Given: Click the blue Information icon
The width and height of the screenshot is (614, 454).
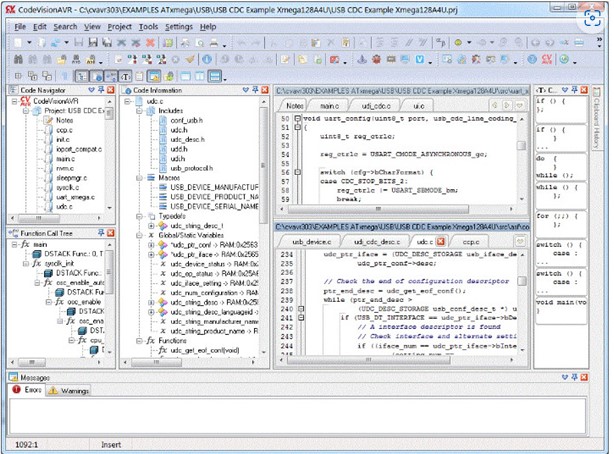Looking at the screenshot, I should point(207,60).
